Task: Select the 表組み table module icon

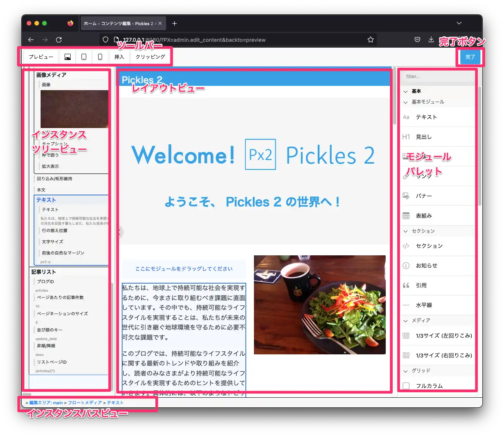Action: (x=406, y=216)
